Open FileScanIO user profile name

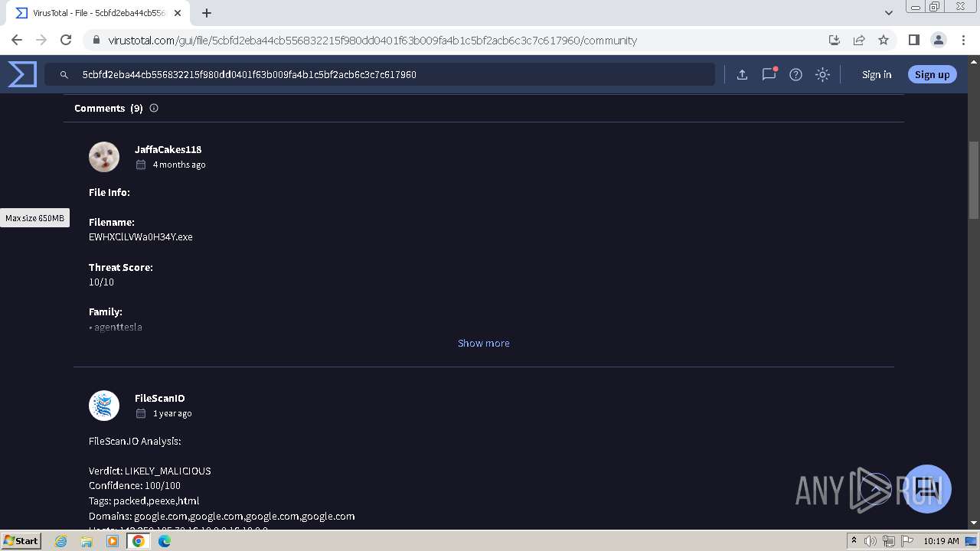pos(160,398)
